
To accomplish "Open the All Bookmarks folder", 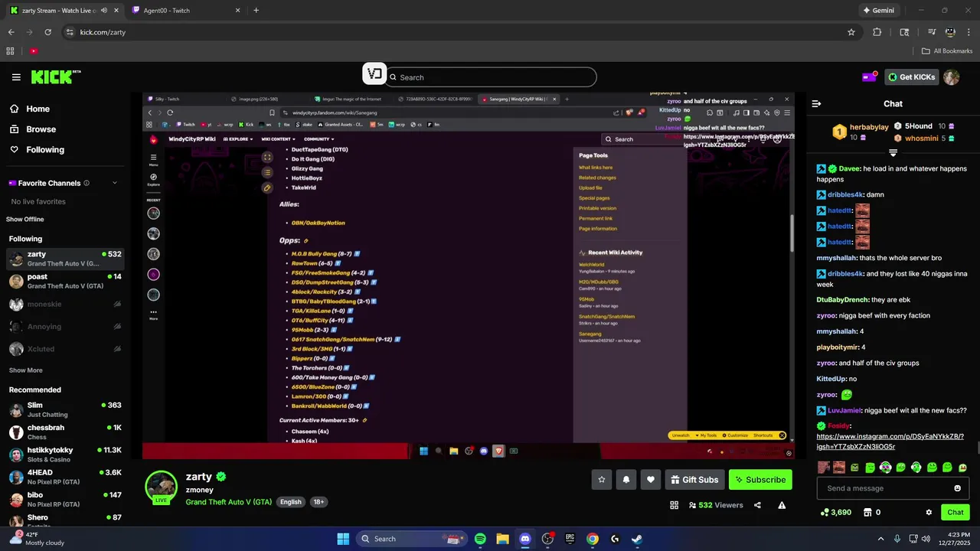I will pos(947,51).
